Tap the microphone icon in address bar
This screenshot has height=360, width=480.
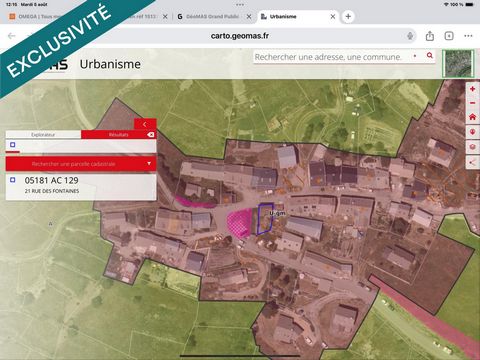click(410, 36)
